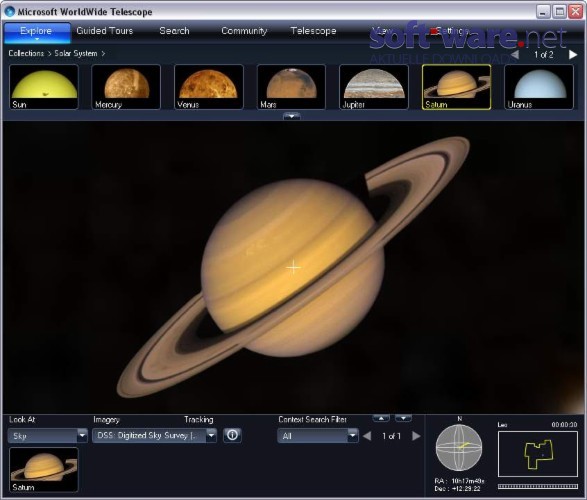The height and width of the screenshot is (500, 587).
Task: Go to next page of Solar System collection
Action: pyautogui.click(x=572, y=55)
